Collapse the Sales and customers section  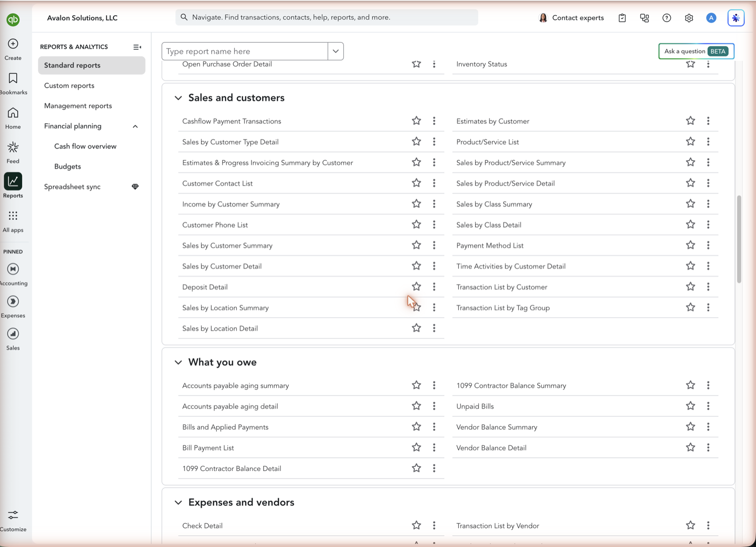pyautogui.click(x=178, y=98)
